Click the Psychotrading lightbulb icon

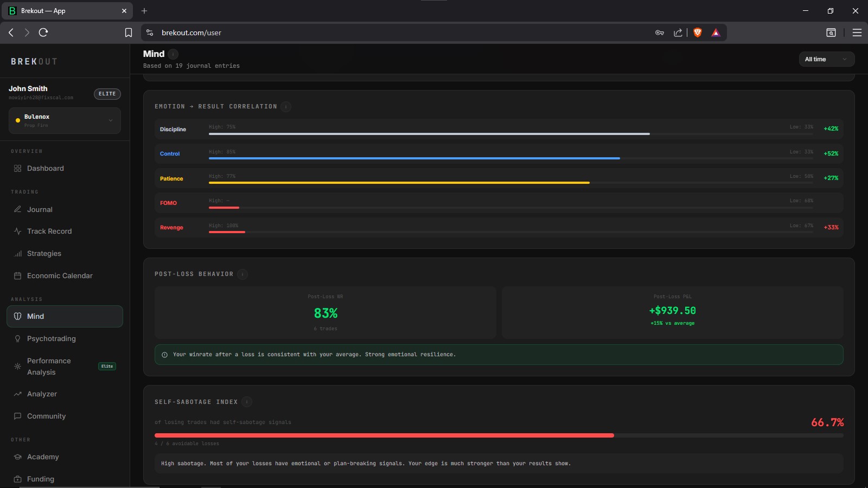click(x=17, y=339)
